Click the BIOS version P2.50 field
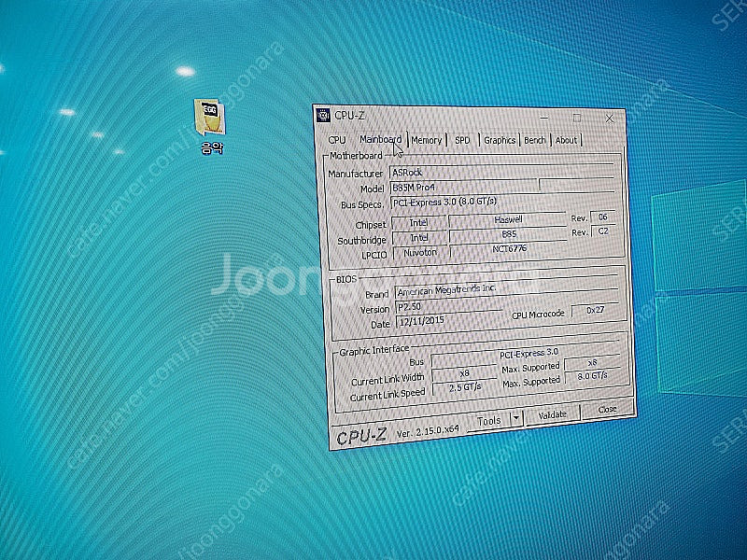Viewport: 747px width, 560px height. (x=448, y=306)
